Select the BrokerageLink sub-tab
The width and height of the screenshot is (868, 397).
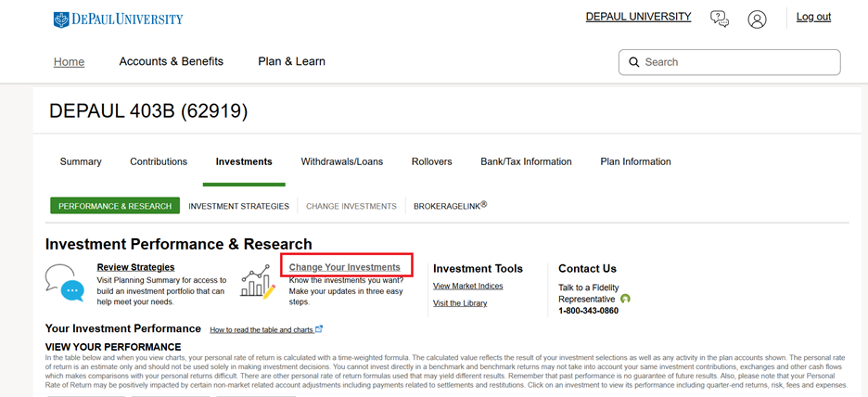pyautogui.click(x=450, y=206)
